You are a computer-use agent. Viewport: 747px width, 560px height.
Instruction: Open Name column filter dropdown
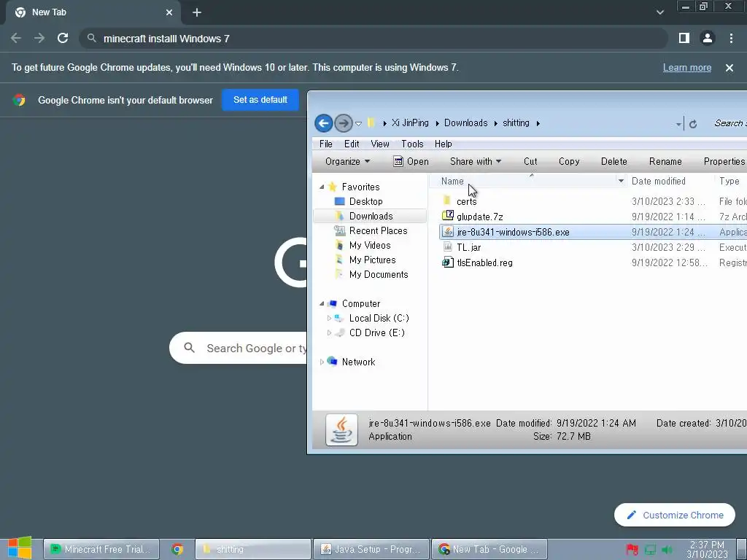tap(621, 181)
